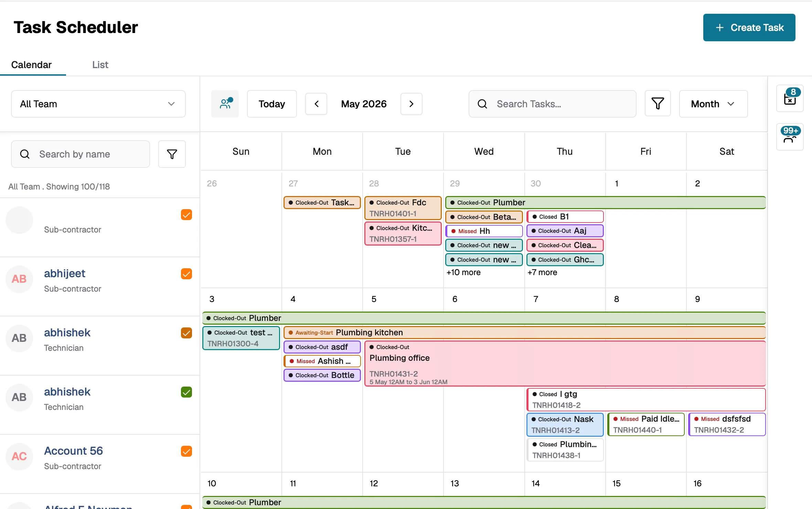
Task: Open Account 56 profile link
Action: (x=74, y=451)
